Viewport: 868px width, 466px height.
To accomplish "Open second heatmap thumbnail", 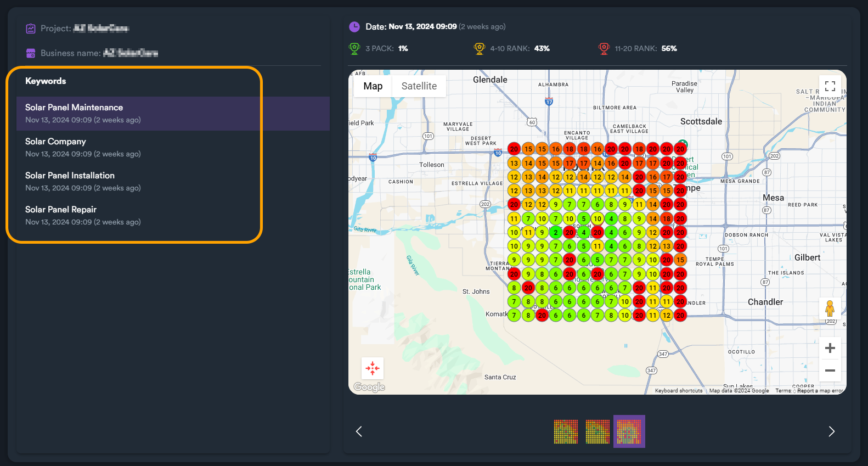I will [x=598, y=431].
